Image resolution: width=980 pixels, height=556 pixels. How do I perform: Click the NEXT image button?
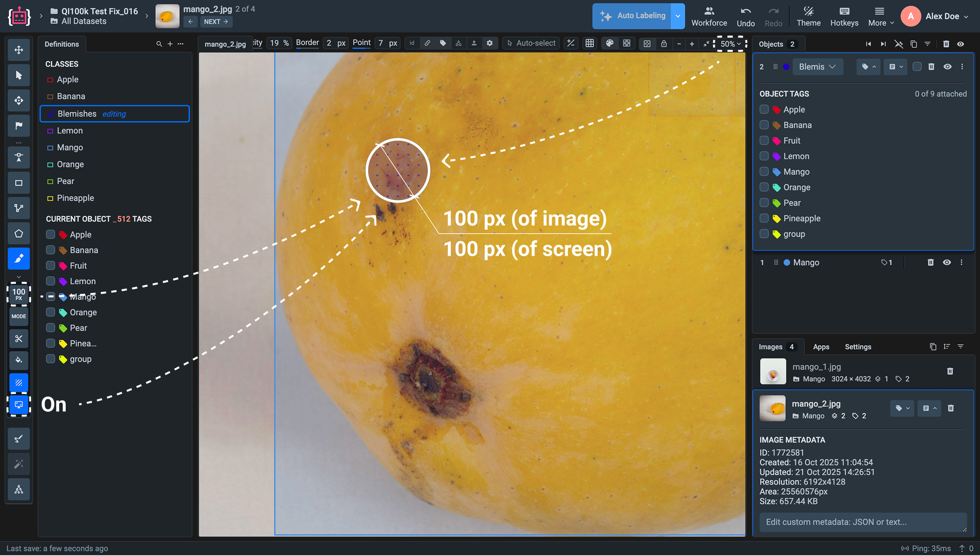216,22
